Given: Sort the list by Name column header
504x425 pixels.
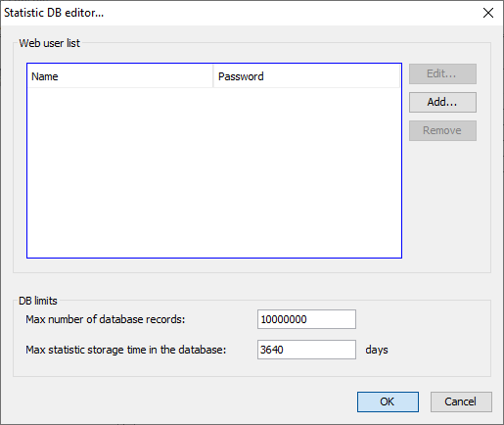Looking at the screenshot, I should pyautogui.click(x=120, y=76).
